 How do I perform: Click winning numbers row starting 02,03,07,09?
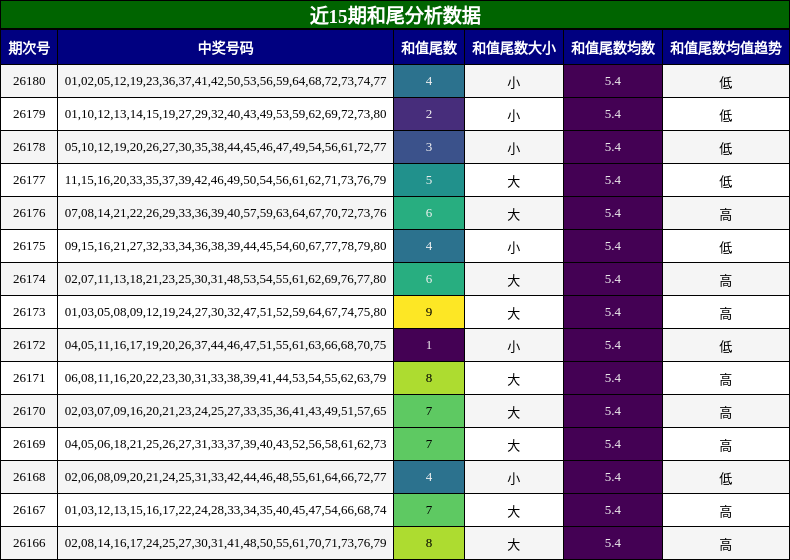pyautogui.click(x=226, y=411)
